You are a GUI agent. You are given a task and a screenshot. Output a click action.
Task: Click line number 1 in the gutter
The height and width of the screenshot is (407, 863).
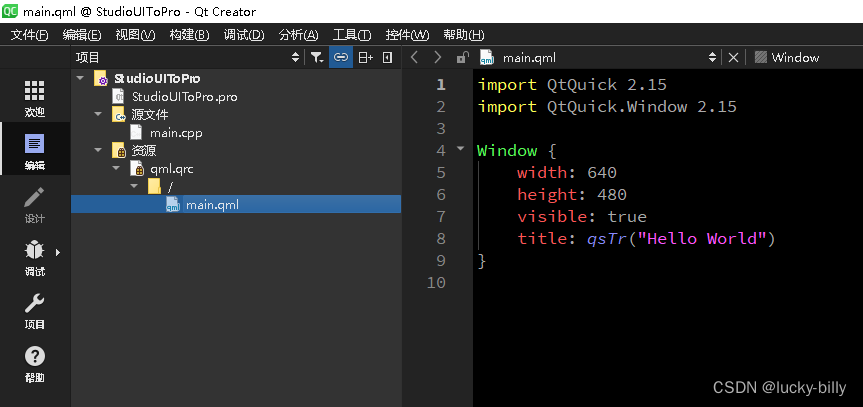click(x=440, y=84)
